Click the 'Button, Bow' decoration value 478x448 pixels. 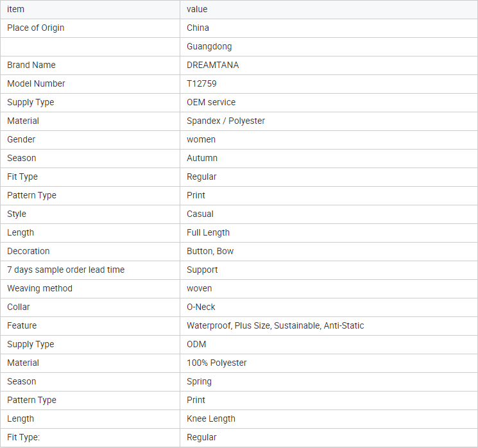click(210, 251)
